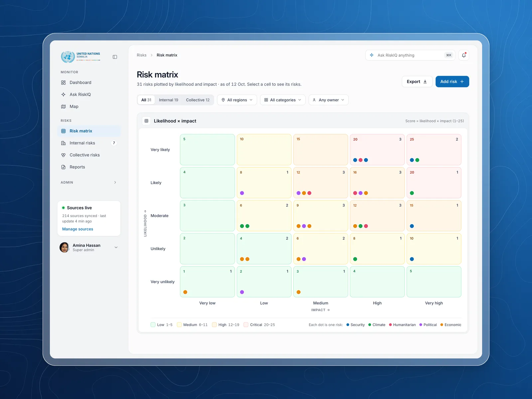The width and height of the screenshot is (532, 399).
Task: Switch to the Internal 19 tab
Action: (x=169, y=100)
